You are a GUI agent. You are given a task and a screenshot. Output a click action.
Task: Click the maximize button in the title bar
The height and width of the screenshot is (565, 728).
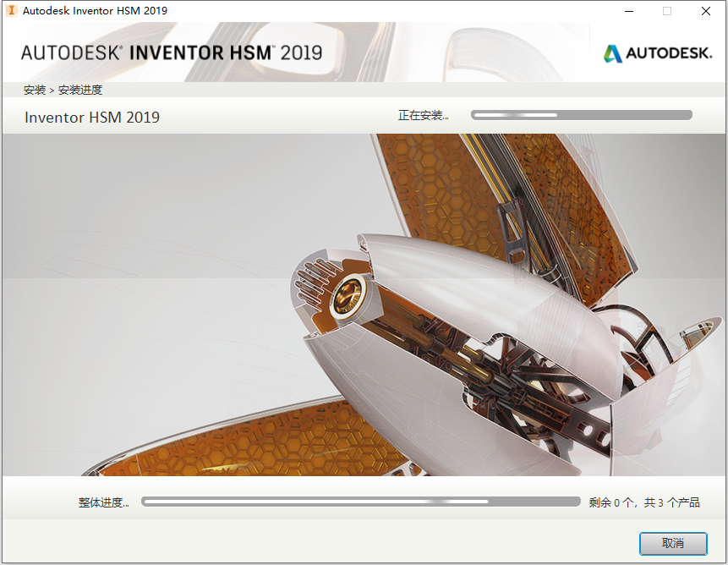coord(667,11)
